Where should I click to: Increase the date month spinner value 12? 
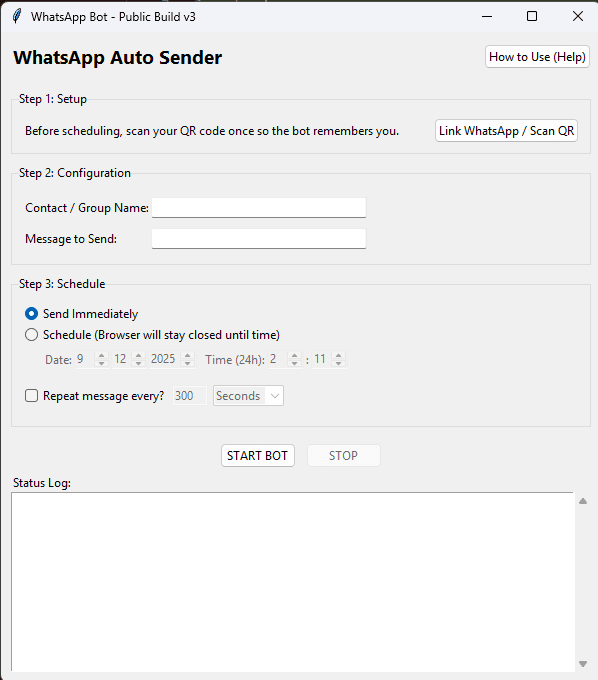[x=138, y=355]
